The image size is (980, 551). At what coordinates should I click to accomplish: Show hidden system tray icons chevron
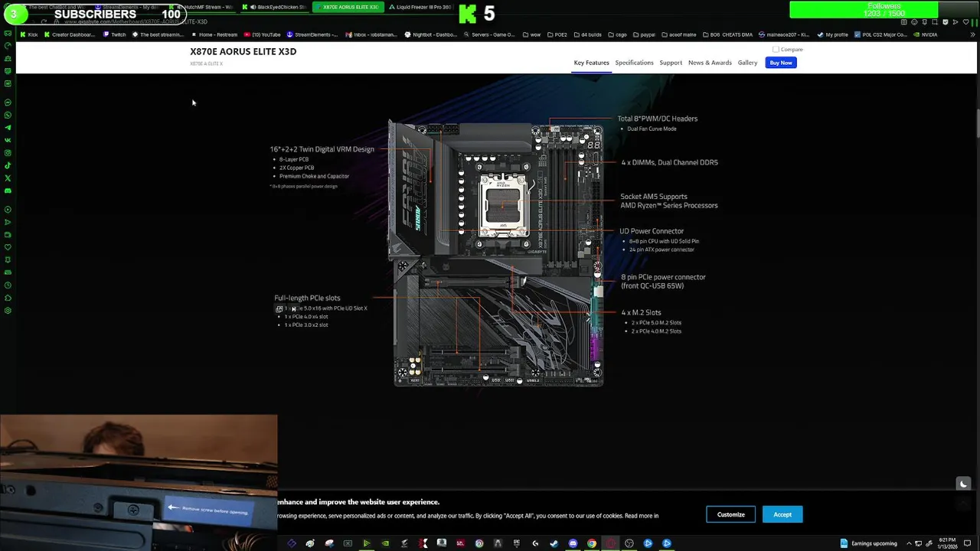(907, 543)
